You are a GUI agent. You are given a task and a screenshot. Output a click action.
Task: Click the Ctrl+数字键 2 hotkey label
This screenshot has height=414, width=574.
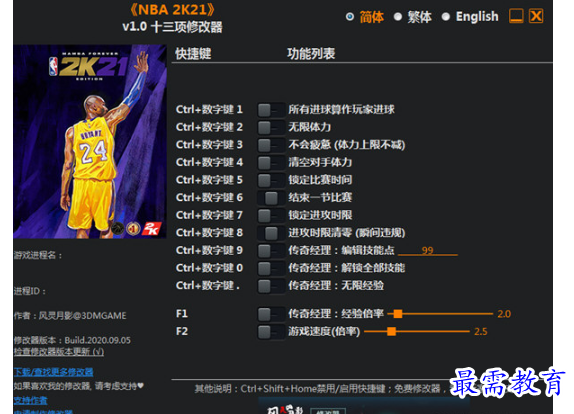209,127
